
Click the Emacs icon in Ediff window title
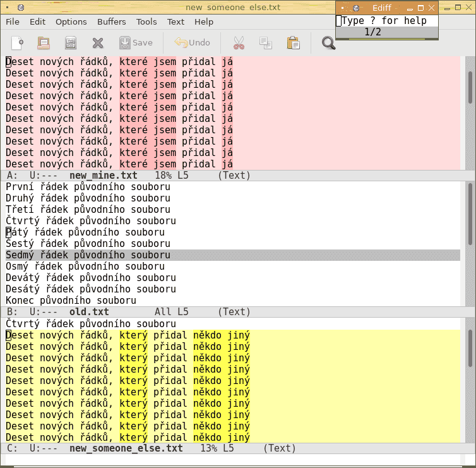356,8
